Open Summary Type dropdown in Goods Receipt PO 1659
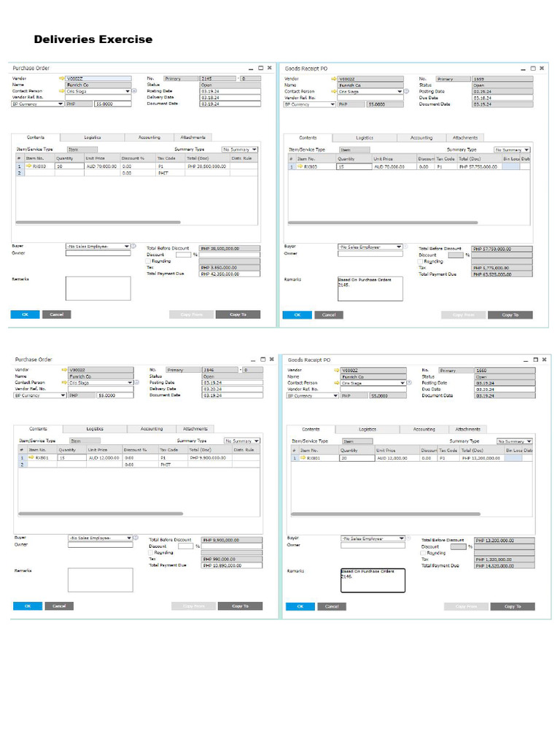This screenshot has height=747, width=560. 526,150
